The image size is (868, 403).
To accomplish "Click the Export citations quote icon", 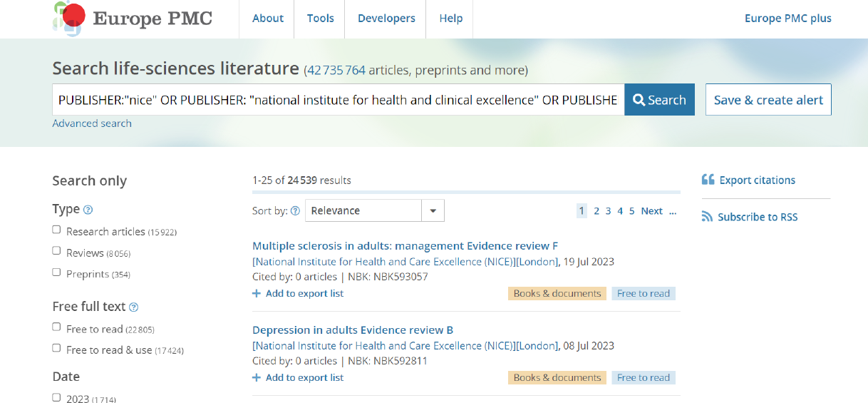I will point(708,180).
